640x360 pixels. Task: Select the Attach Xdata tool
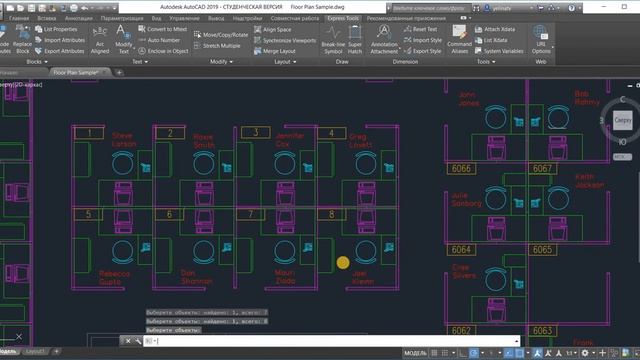495,29
